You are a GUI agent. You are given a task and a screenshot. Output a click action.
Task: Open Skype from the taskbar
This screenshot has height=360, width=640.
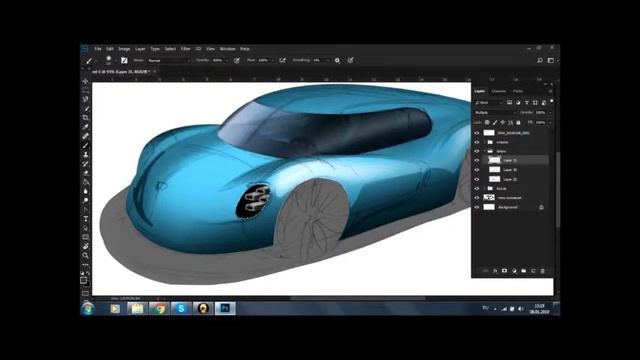coord(181,309)
